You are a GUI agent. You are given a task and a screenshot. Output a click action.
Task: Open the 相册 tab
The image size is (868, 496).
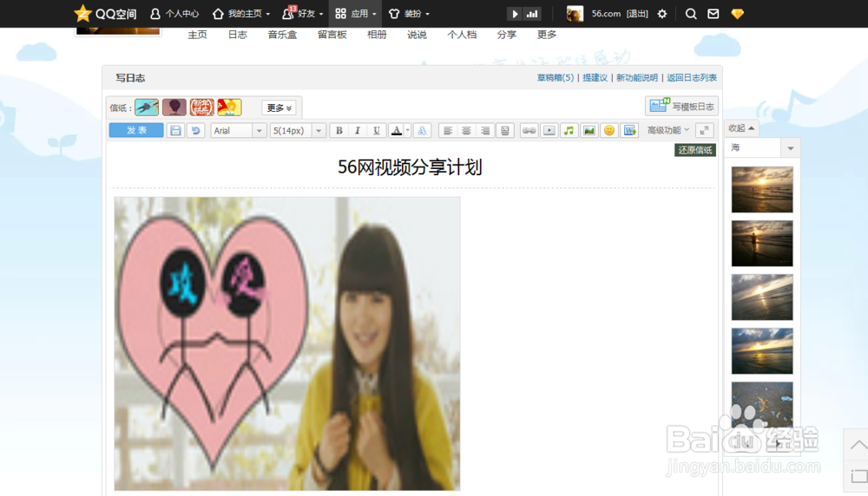click(377, 35)
